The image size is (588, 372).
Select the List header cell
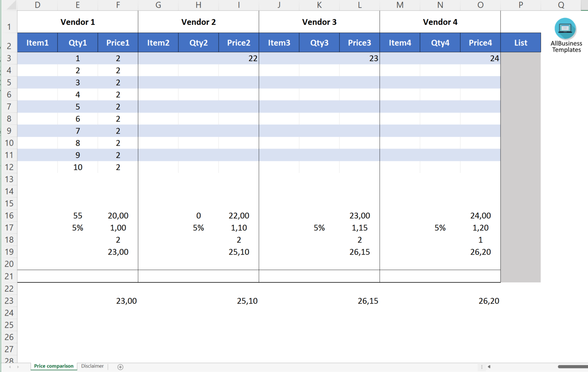520,43
